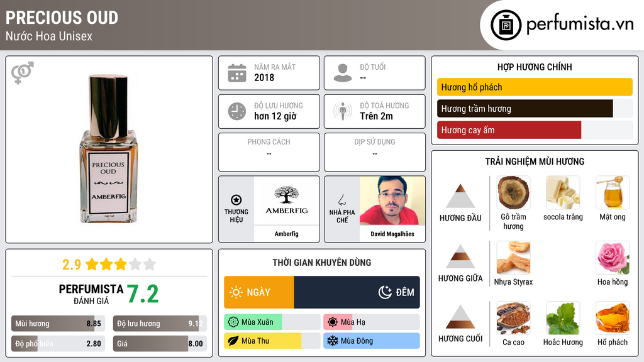
Task: Click the Precious Oud bottle photo
Action: click(108, 150)
